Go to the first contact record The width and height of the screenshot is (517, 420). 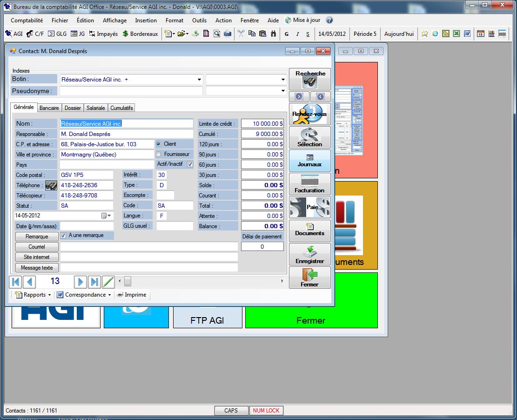coord(15,282)
